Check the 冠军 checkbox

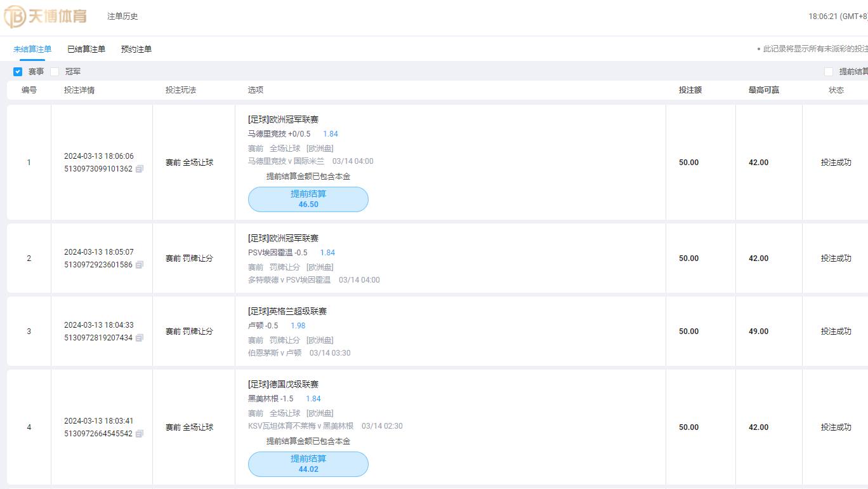click(x=55, y=72)
